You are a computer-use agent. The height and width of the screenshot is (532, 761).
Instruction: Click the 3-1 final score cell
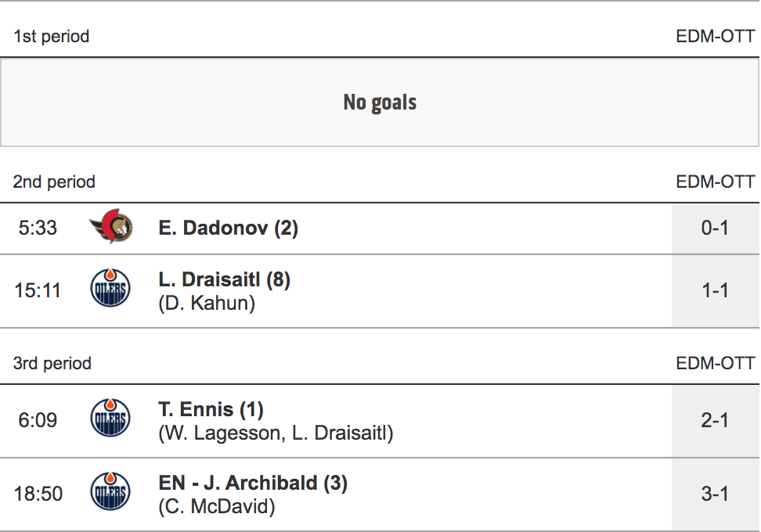[715, 494]
